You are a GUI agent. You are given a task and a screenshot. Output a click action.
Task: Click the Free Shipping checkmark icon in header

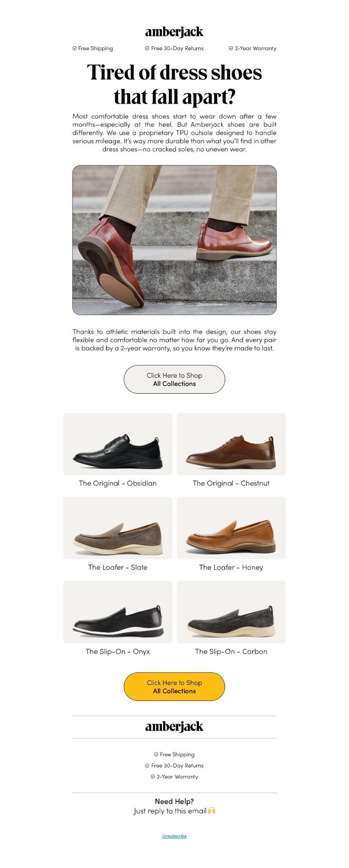coord(74,48)
